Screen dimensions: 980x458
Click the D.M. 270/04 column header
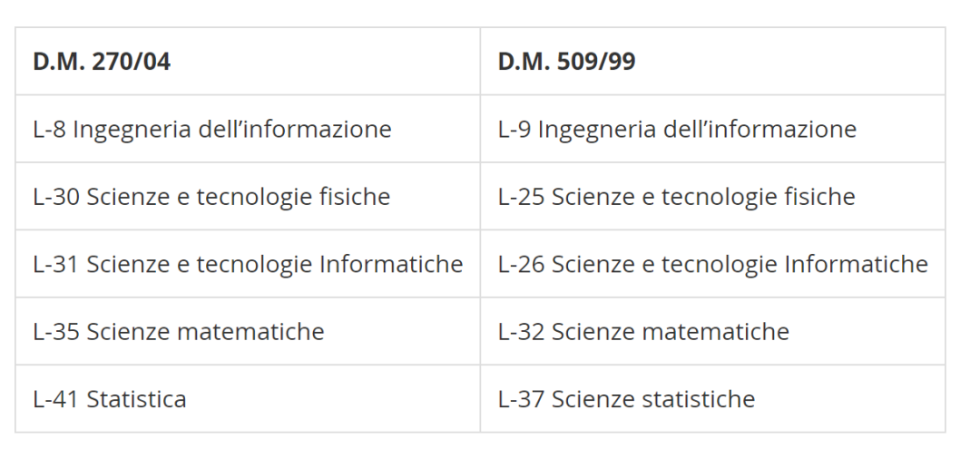point(102,62)
